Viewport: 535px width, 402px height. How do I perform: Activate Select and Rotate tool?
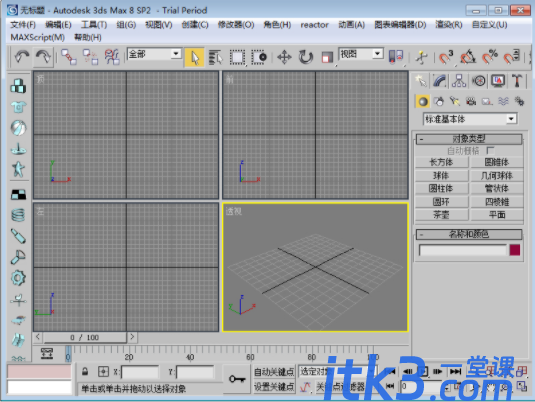point(306,57)
